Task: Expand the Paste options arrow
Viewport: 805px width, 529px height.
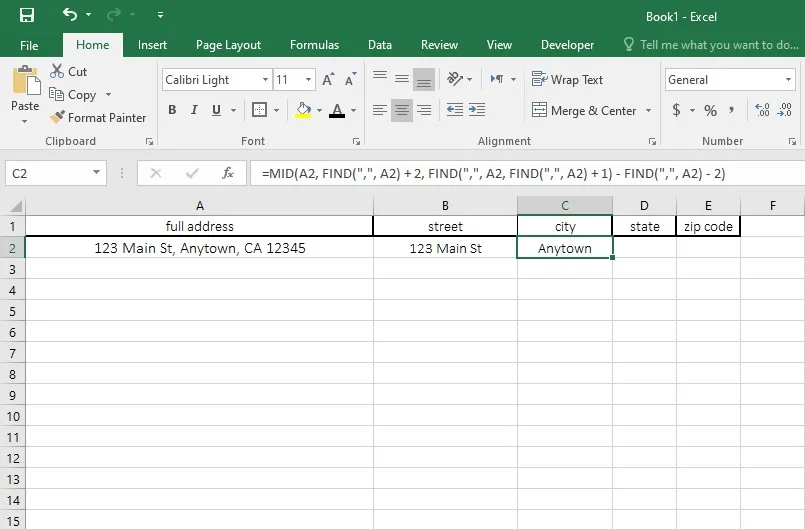Action: 25,122
